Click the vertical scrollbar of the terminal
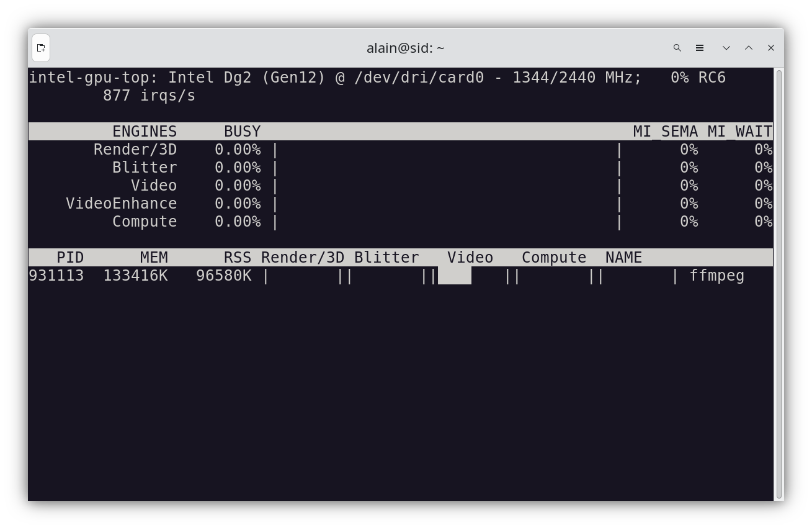 (779, 284)
